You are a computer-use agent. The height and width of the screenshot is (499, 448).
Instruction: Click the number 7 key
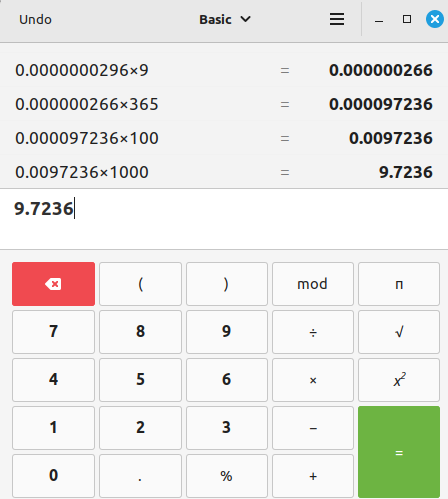(x=53, y=332)
